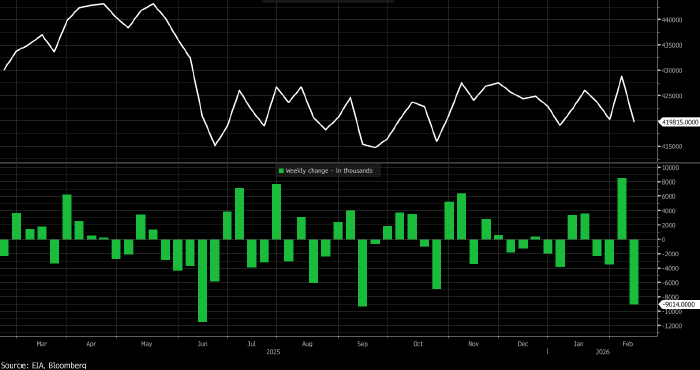Select the Aug month label
700x370 pixels.
pyautogui.click(x=307, y=344)
